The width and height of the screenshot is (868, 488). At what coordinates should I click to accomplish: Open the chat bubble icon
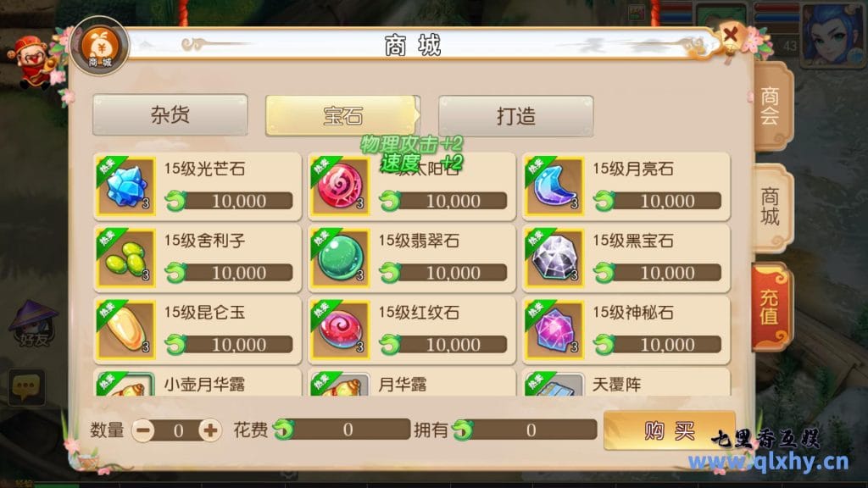coord(26,386)
